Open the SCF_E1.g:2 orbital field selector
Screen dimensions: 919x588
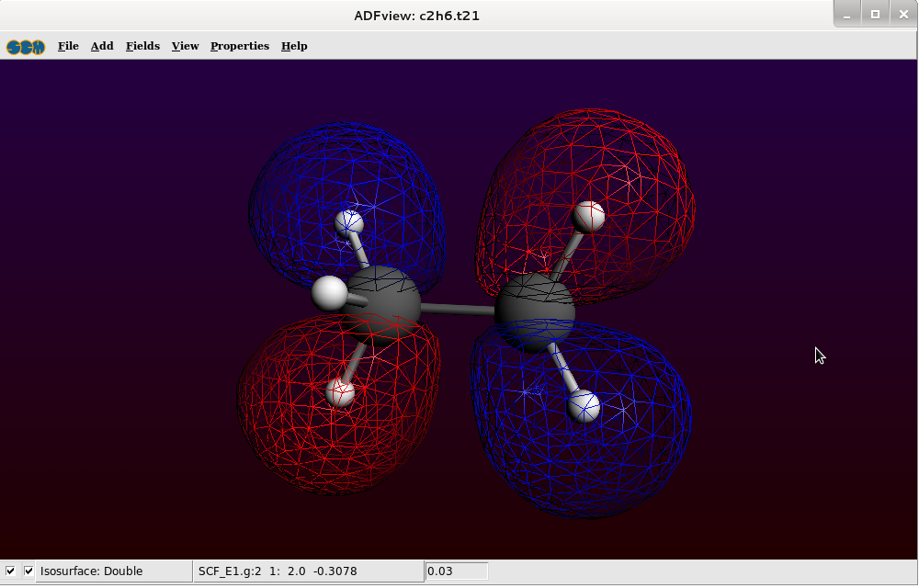coord(306,571)
